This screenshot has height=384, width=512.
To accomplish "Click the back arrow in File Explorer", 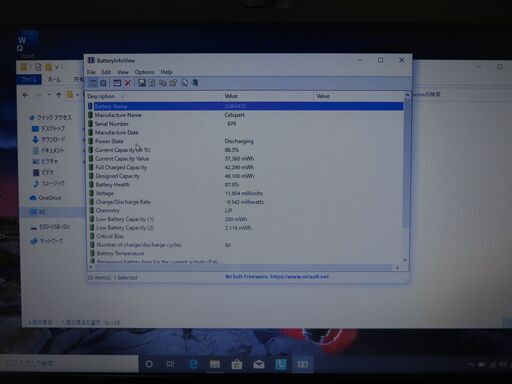I will click(x=25, y=95).
